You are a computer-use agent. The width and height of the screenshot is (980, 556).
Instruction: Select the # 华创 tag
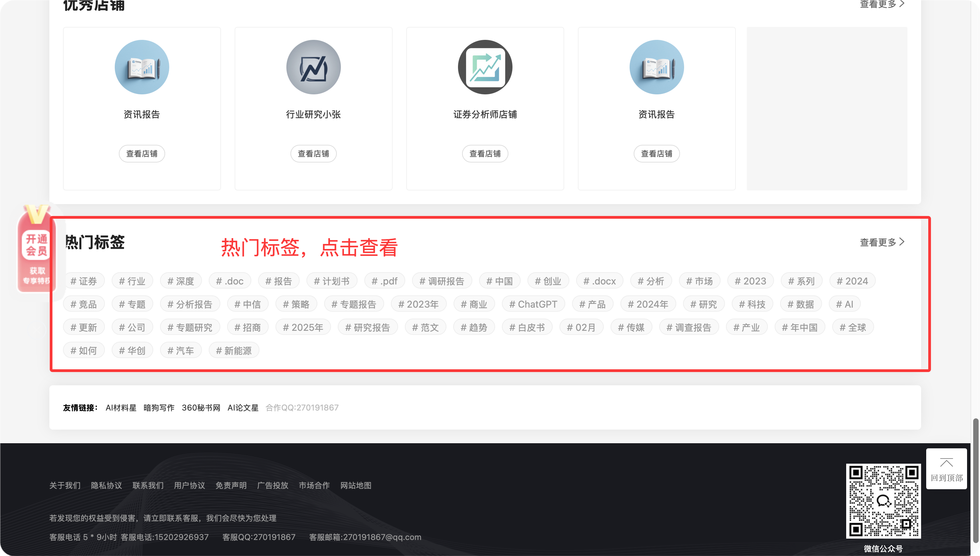pyautogui.click(x=132, y=351)
